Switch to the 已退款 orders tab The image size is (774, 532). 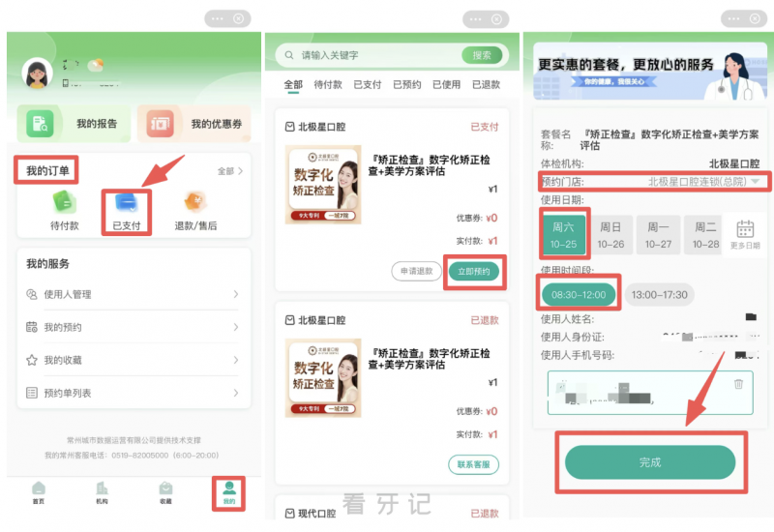[487, 85]
